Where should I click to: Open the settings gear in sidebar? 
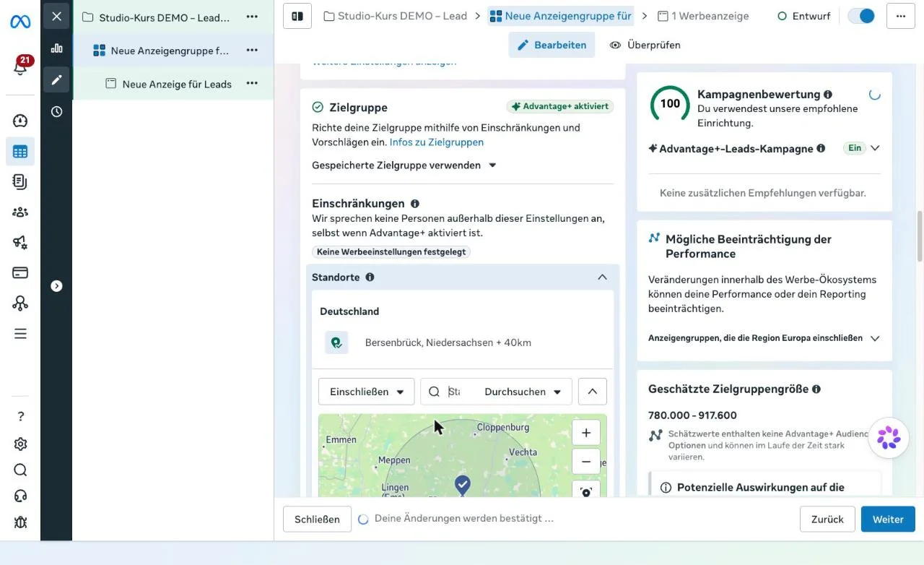coord(20,444)
